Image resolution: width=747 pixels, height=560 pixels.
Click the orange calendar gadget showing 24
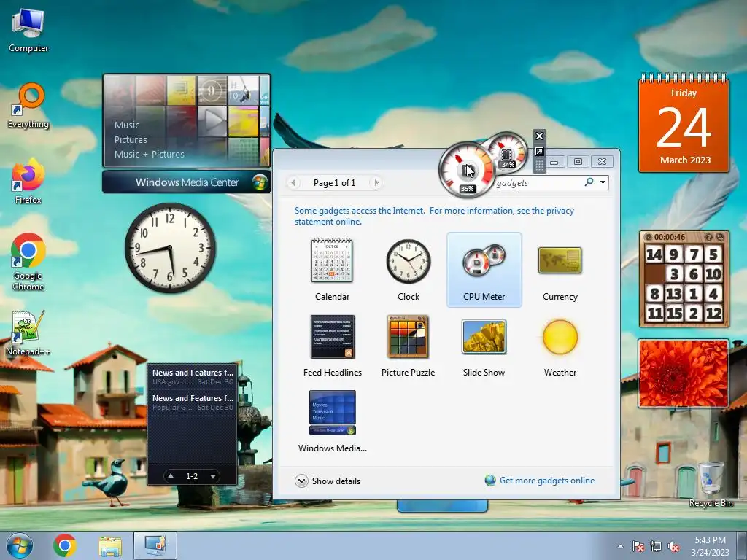[x=684, y=122]
